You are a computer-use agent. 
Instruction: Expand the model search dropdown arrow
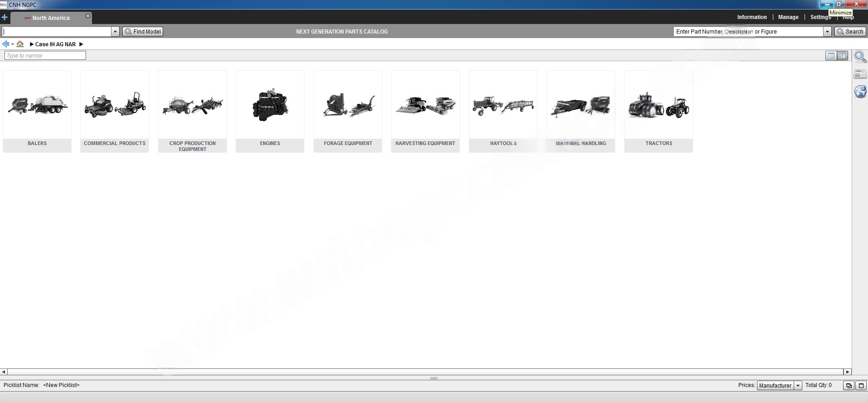(x=115, y=32)
